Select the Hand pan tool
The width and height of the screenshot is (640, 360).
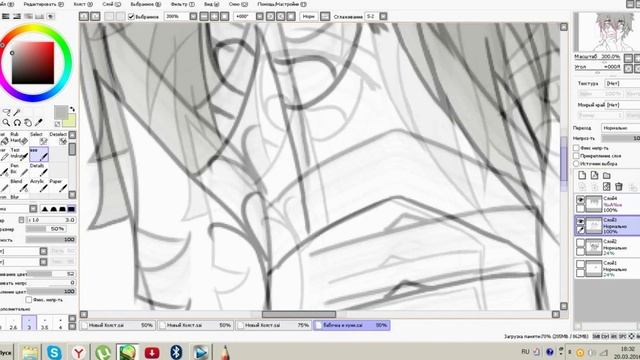tap(28, 122)
